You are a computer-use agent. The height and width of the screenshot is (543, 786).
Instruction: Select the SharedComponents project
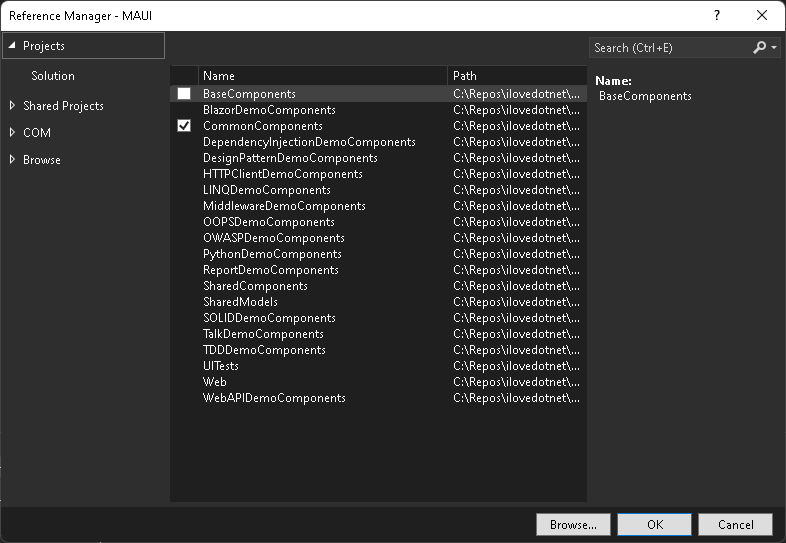(x=255, y=286)
